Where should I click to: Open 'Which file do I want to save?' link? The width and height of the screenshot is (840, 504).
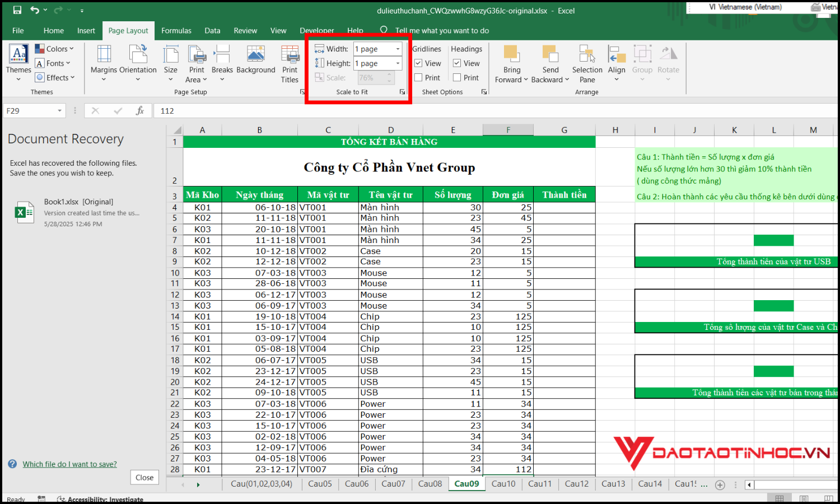pyautogui.click(x=69, y=464)
